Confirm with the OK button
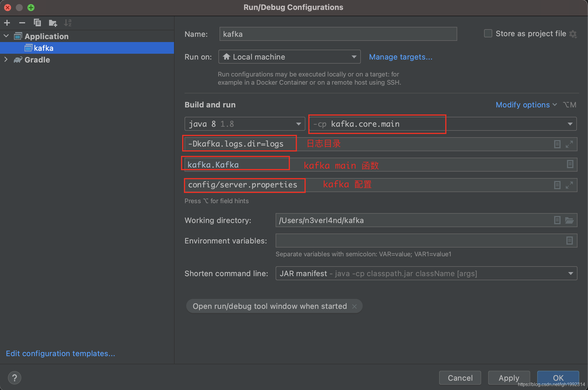 [558, 378]
